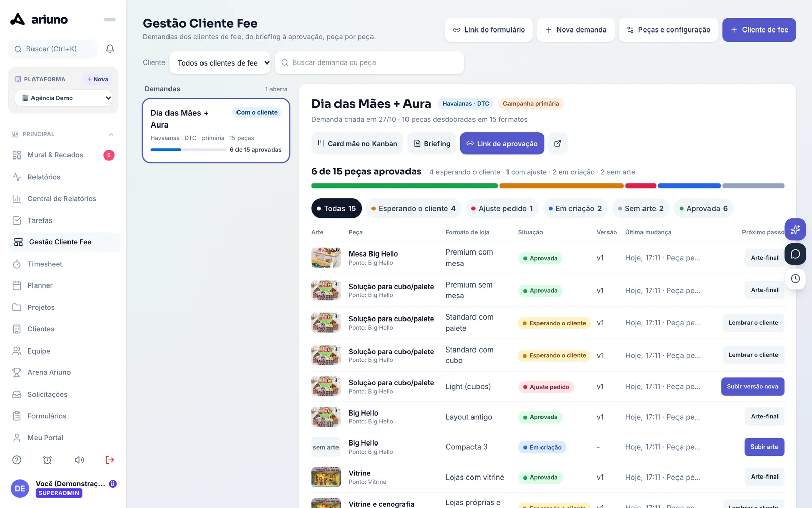
Task: Open the Todos os clientes de fee dropdown
Action: tap(220, 63)
